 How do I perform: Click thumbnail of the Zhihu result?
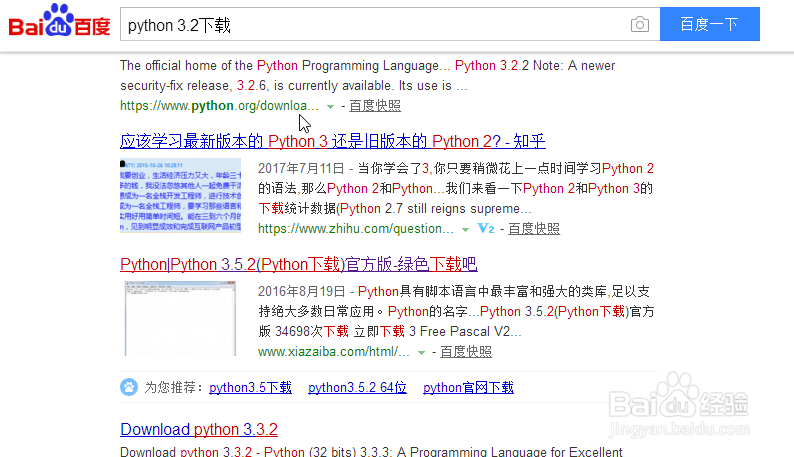pyautogui.click(x=180, y=195)
